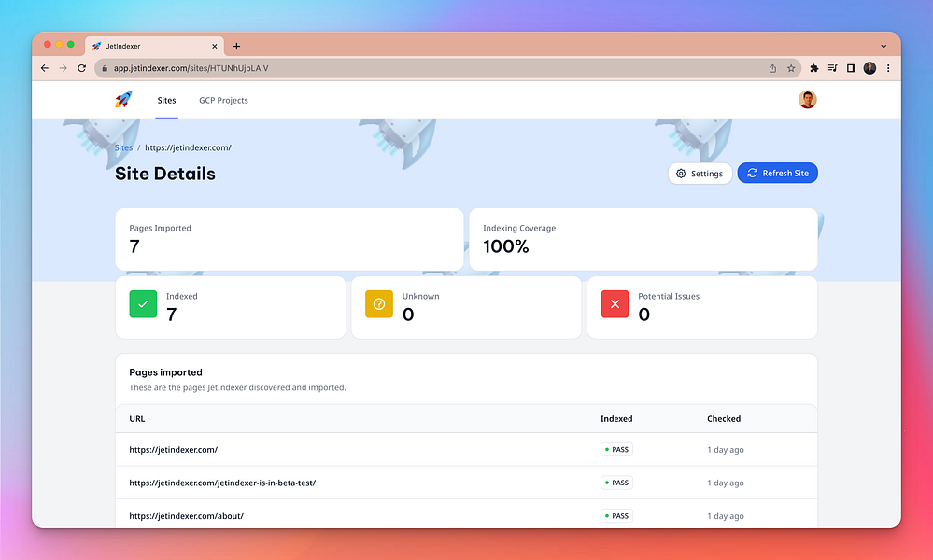
Task: Reload the page with the browser refresh icon
Action: [x=81, y=68]
